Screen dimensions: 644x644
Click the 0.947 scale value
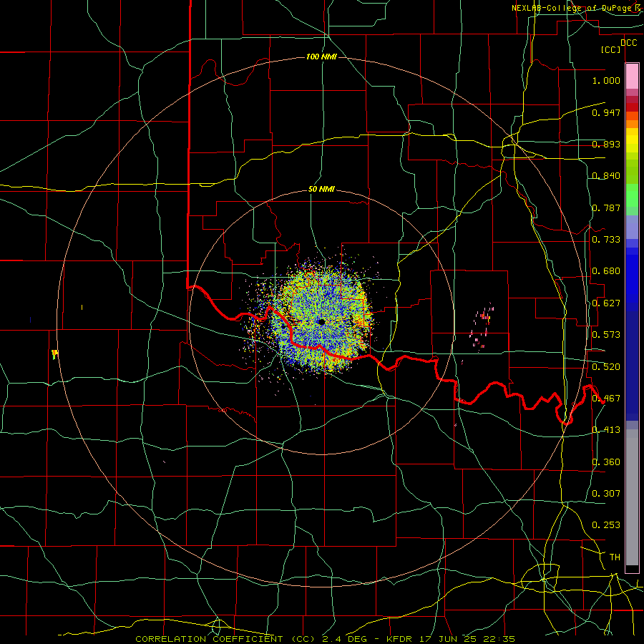tap(606, 112)
